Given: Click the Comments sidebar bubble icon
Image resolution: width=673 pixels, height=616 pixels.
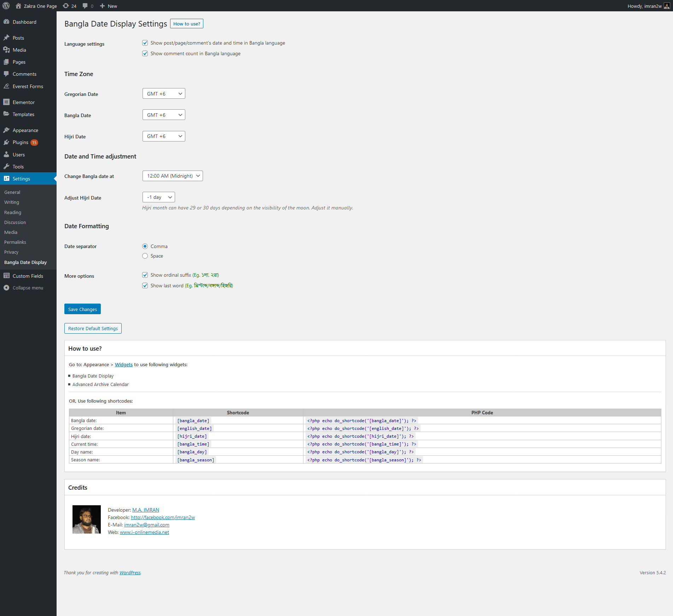Looking at the screenshot, I should click(x=6, y=74).
